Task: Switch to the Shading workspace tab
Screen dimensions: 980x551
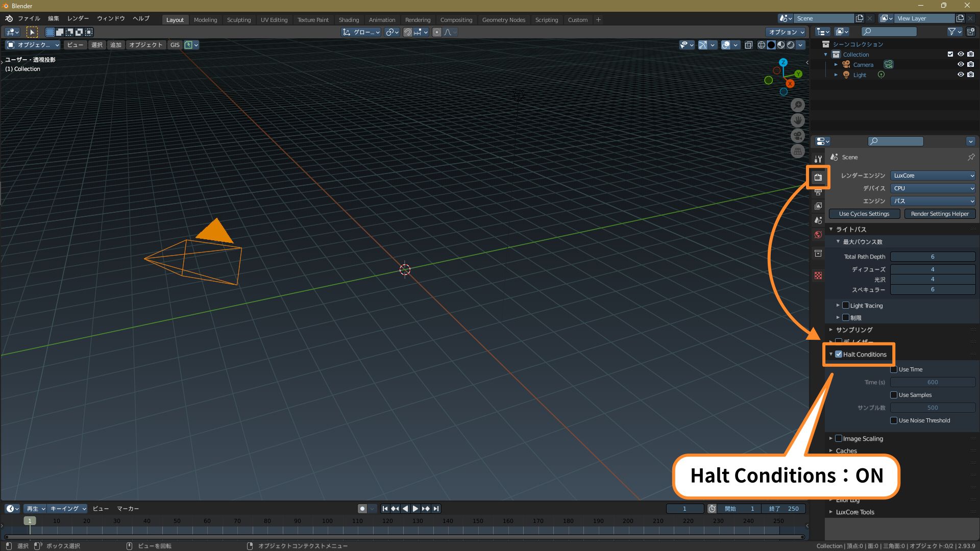Action: pyautogui.click(x=349, y=20)
